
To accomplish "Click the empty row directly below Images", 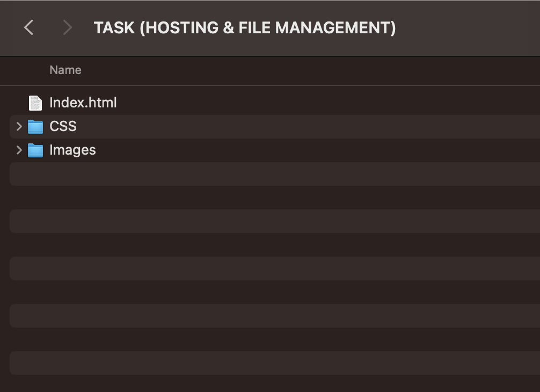I will pyautogui.click(x=268, y=174).
